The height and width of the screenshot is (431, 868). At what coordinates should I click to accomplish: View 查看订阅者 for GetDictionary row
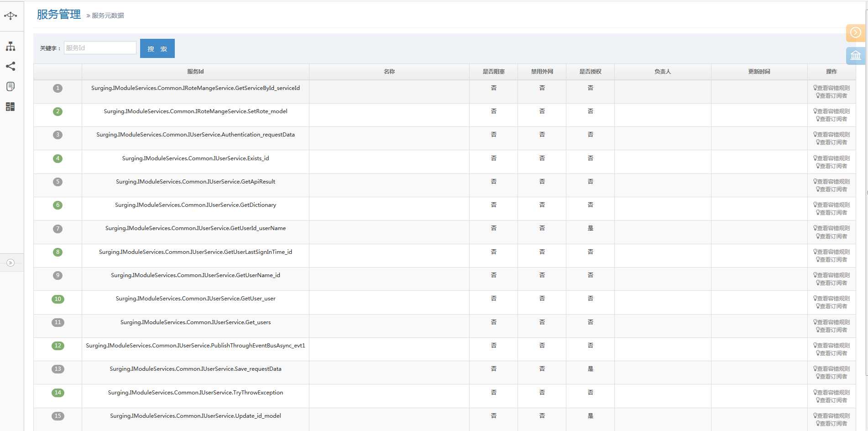pos(831,213)
